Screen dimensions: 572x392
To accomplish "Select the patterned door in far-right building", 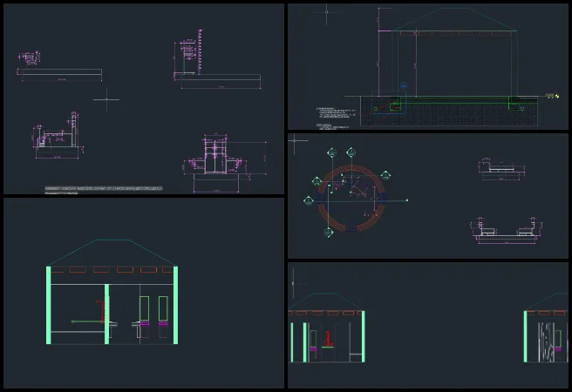I will click(x=547, y=339).
